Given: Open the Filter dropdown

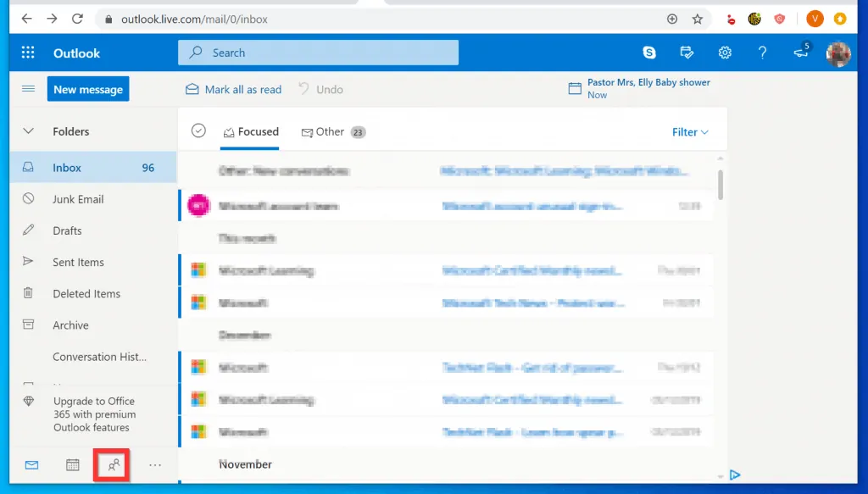Looking at the screenshot, I should (690, 132).
